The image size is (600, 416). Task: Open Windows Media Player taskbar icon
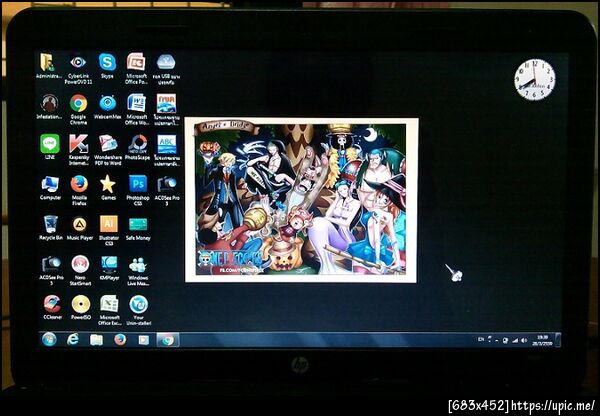click(144, 340)
